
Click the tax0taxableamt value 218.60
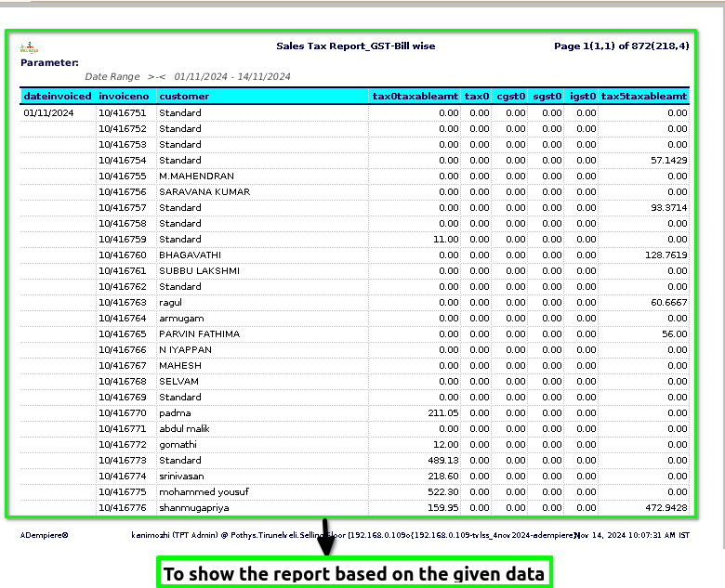pos(443,477)
